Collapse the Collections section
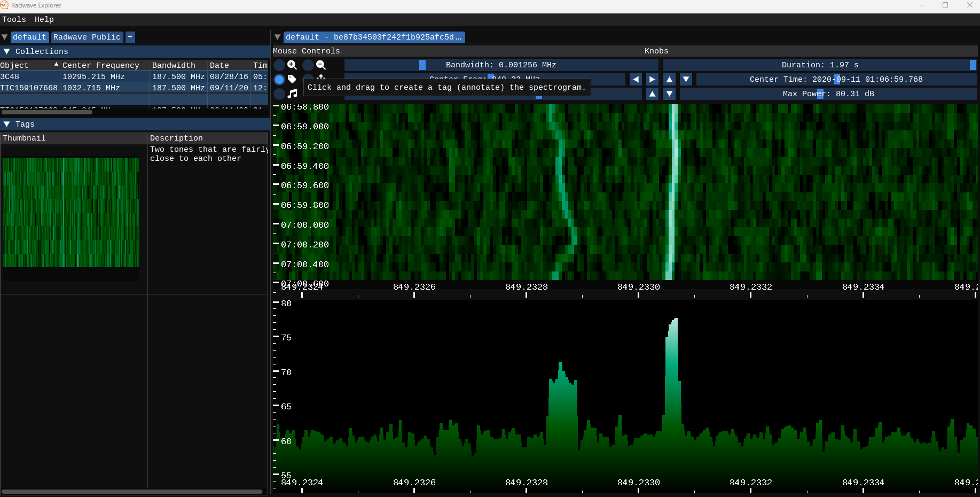 click(x=7, y=51)
